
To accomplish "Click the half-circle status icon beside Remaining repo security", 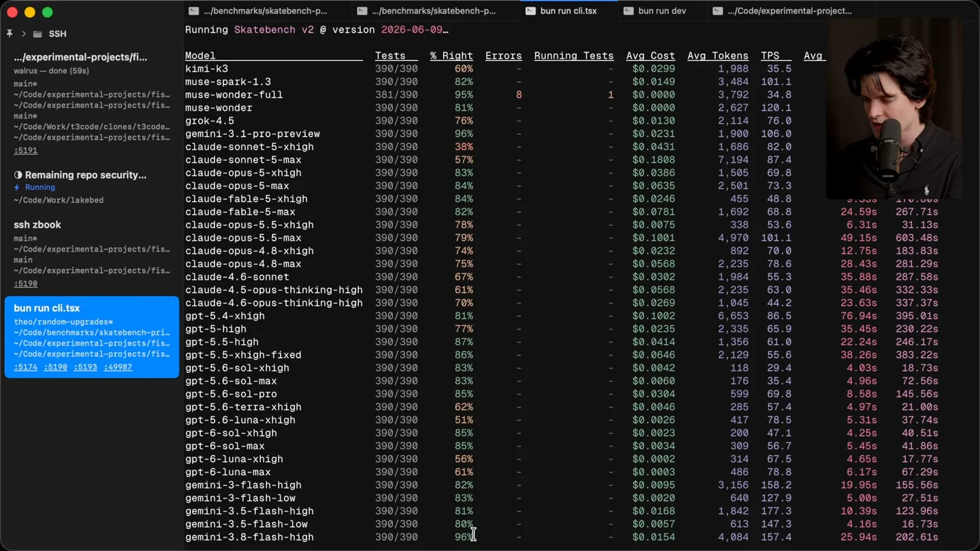I will pos(18,175).
